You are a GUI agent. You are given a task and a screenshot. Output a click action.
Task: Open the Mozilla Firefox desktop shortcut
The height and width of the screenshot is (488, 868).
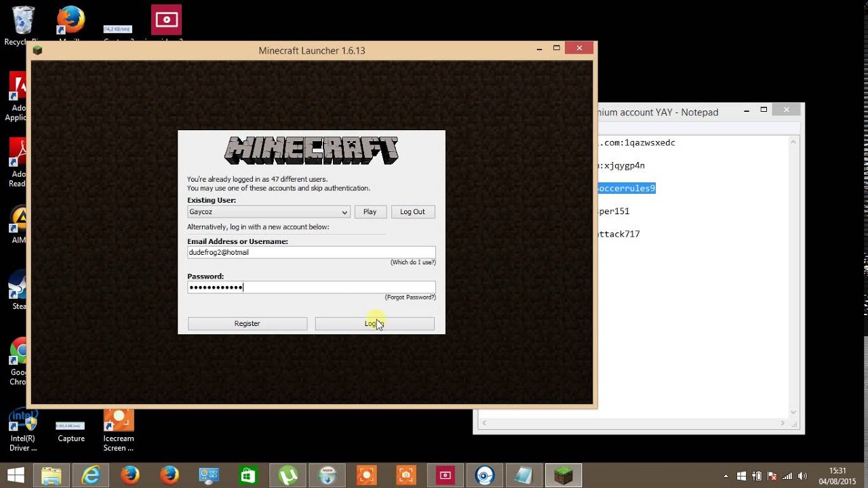click(71, 20)
